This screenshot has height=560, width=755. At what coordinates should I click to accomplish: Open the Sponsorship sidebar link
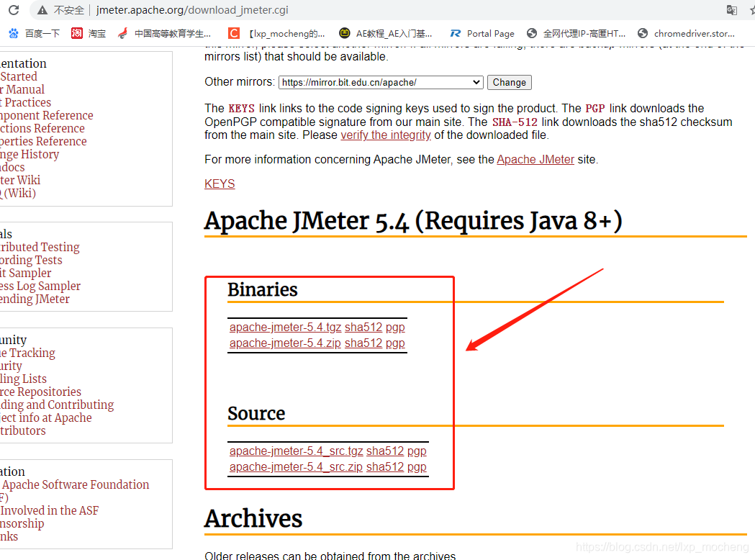tap(22, 524)
